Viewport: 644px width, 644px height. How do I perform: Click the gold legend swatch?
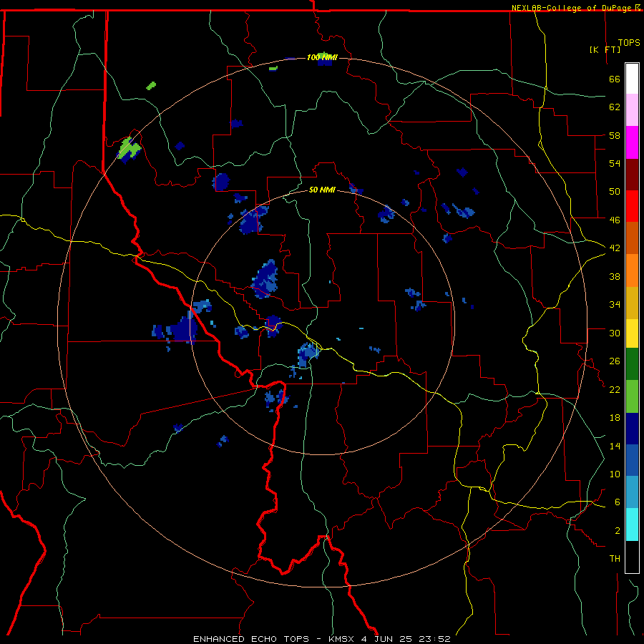632,303
